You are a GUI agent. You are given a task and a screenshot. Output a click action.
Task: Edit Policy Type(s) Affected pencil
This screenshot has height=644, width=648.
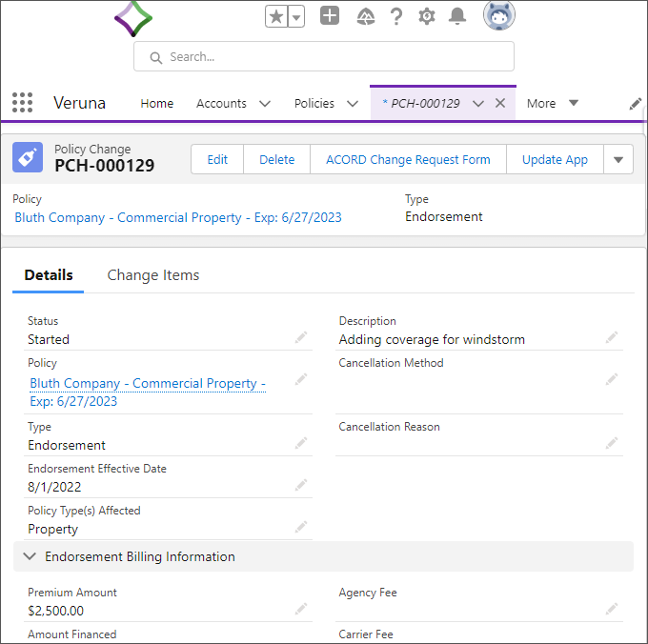point(301,527)
